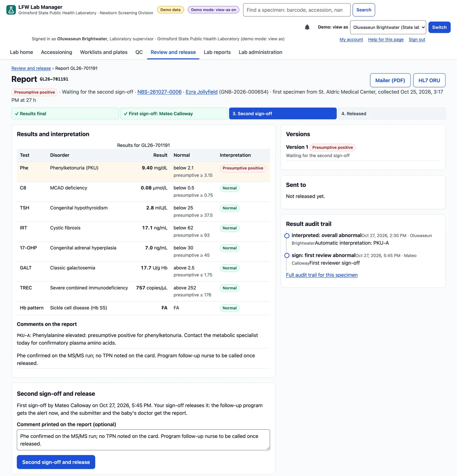Open My account link
Screen dimensions: 457x476
coord(351,39)
